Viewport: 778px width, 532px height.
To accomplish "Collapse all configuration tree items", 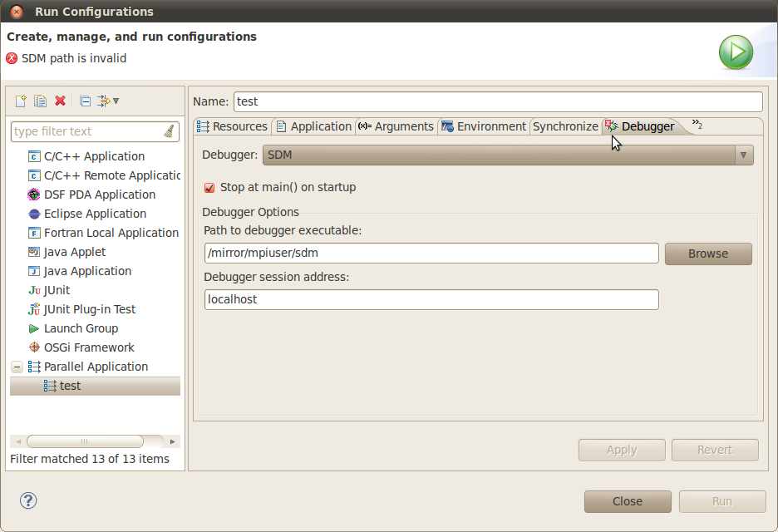I will [86, 101].
